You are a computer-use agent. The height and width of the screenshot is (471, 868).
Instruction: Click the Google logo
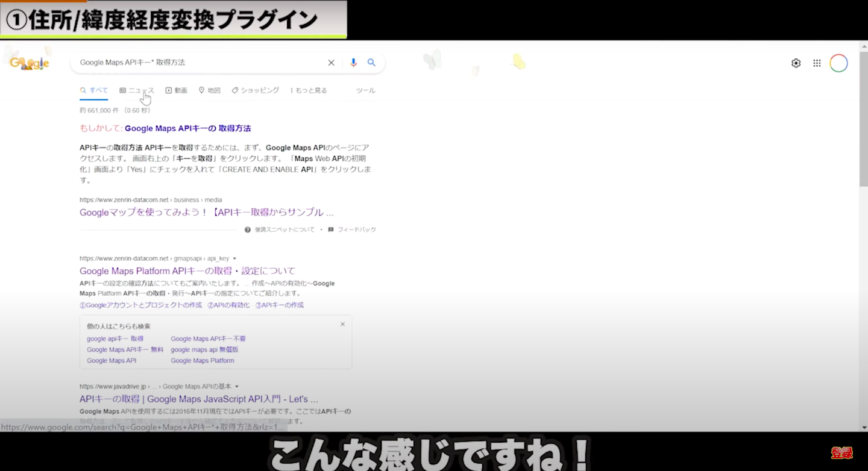point(30,63)
